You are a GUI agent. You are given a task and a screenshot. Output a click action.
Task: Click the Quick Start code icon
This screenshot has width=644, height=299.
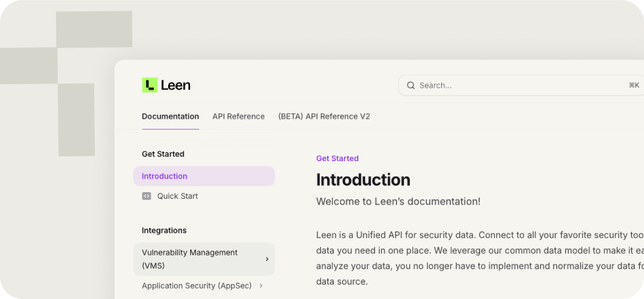click(147, 196)
